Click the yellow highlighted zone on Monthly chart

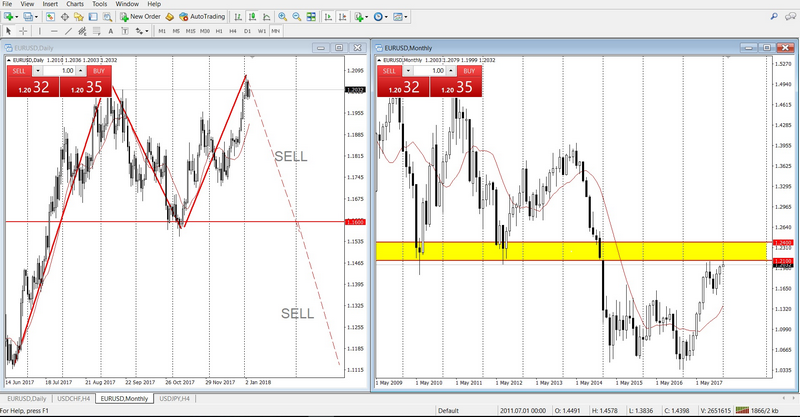570,251
